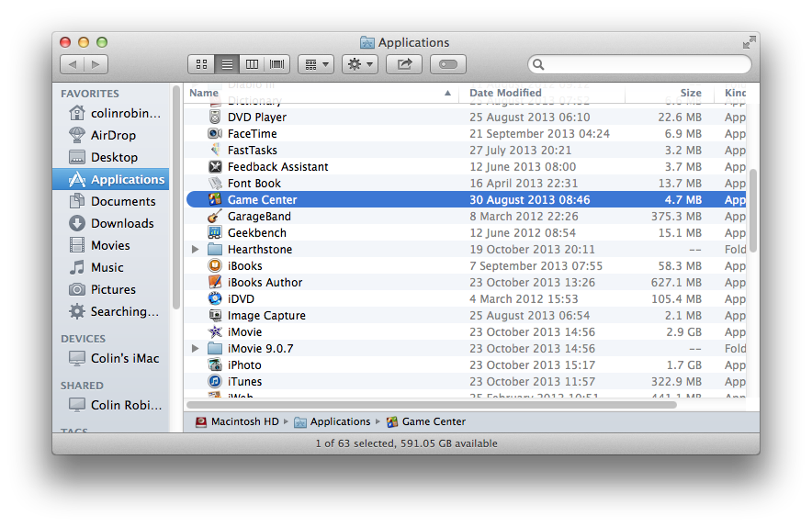
Task: Click the Edit Tags toolbar button
Action: 448,64
